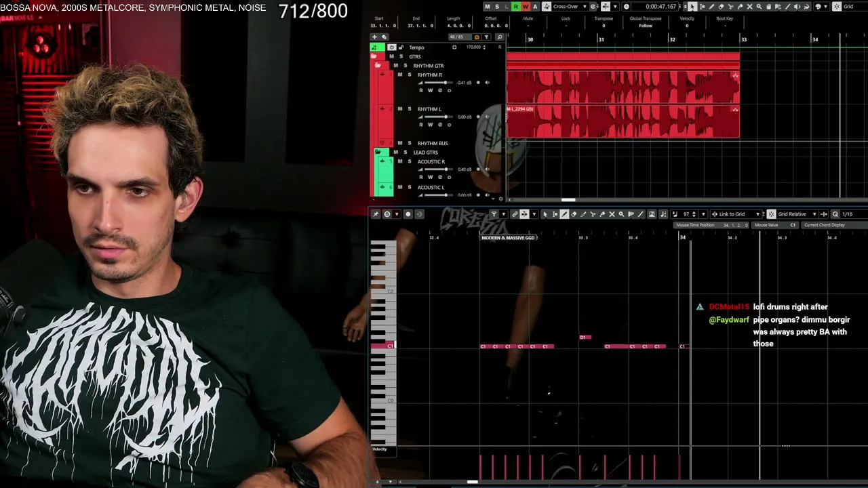Open the Grid Relative snap type dropdown

pos(796,214)
